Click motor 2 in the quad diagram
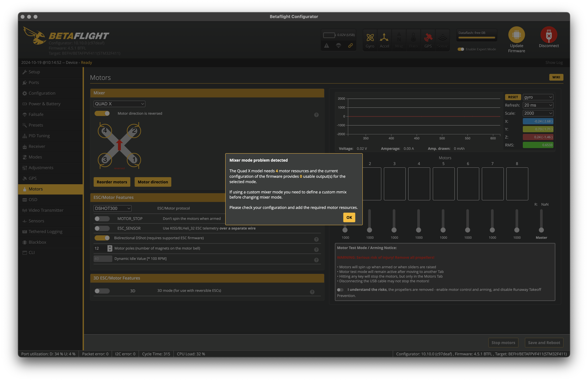 tap(134, 131)
